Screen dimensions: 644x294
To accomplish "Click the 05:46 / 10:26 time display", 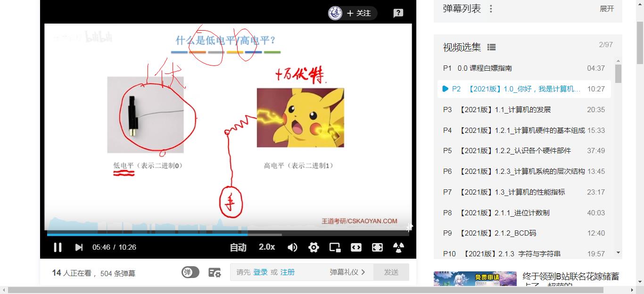I will 115,247.
